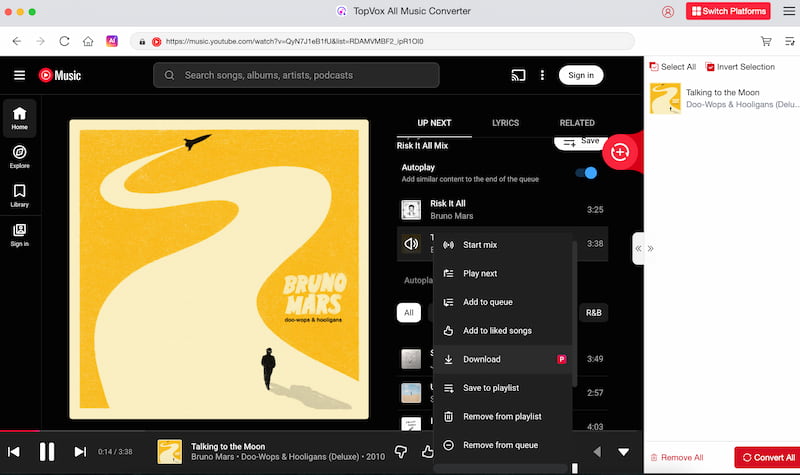The image size is (800, 475).
Task: Select Remove from queue menu item
Action: tap(503, 445)
